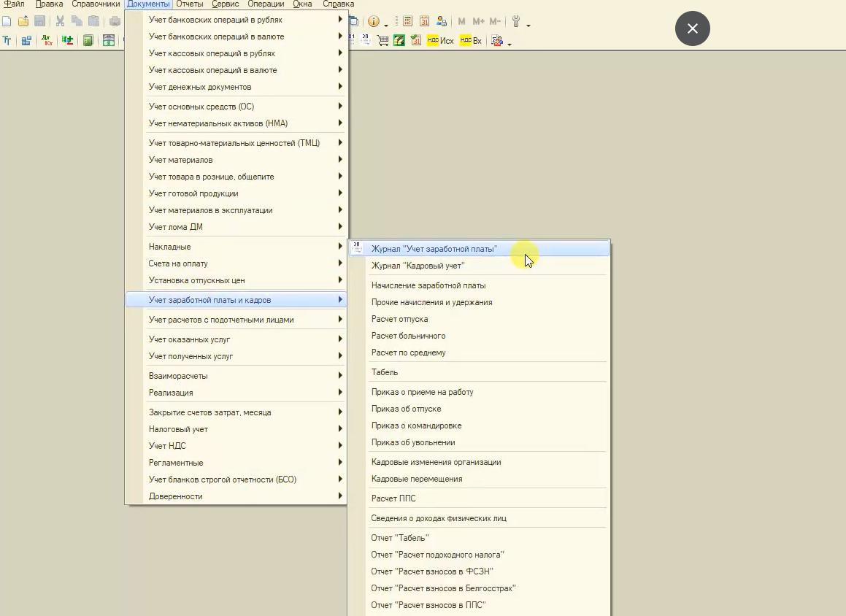
Task: Click the shopping cart toolbar icon
Action: click(382, 40)
